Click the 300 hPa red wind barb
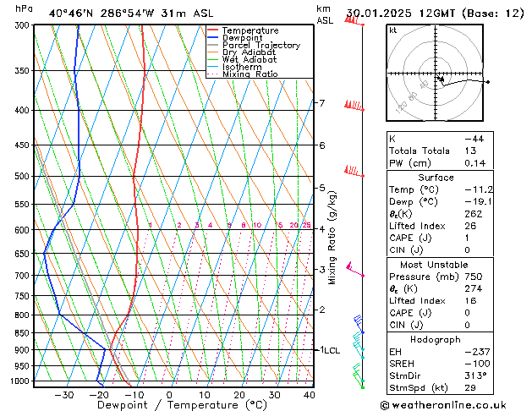532x411 pixels. (x=354, y=20)
